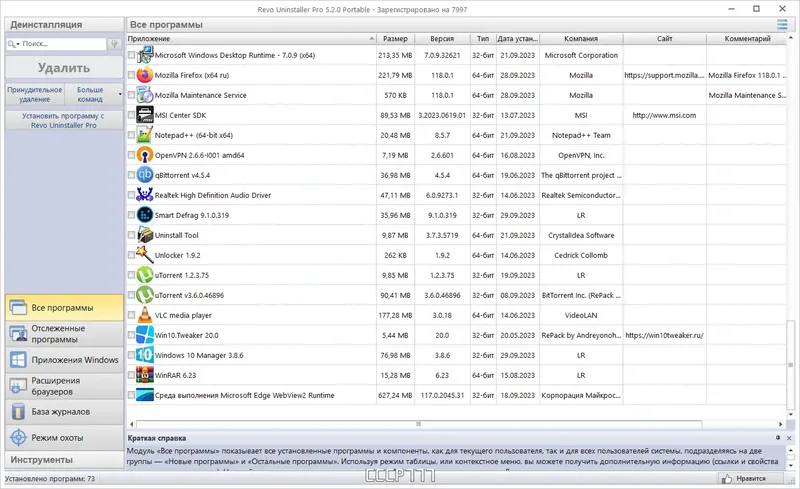Click the uTorrent v3.6.0.46896 icon
Image resolution: width=800 pixels, height=489 pixels.
pyautogui.click(x=145, y=295)
